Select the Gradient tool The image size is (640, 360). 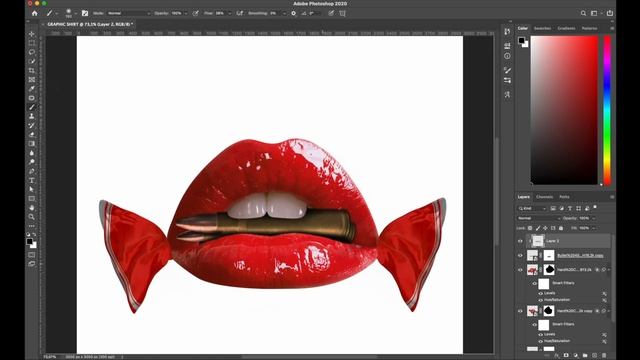coord(32,144)
